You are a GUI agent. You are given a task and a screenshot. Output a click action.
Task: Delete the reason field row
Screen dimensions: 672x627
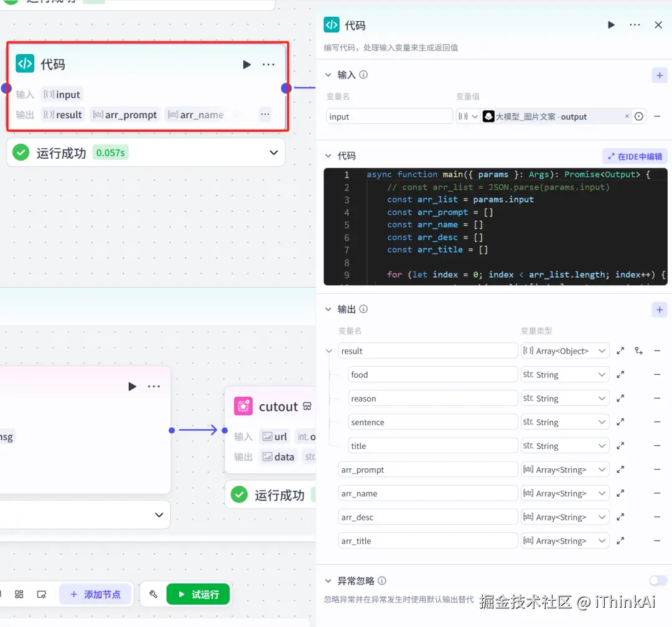(657, 398)
